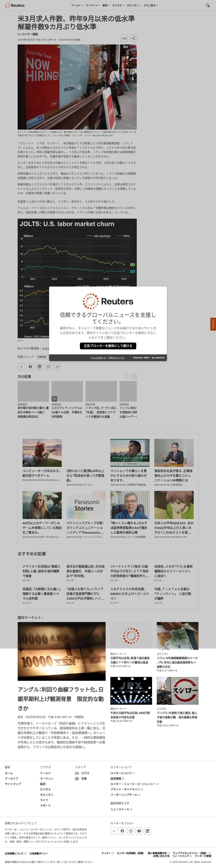Image resolution: width=216 pixels, height=868 pixels.
Task: Expand the オピニオン menu dropdown
Action: point(134,5)
